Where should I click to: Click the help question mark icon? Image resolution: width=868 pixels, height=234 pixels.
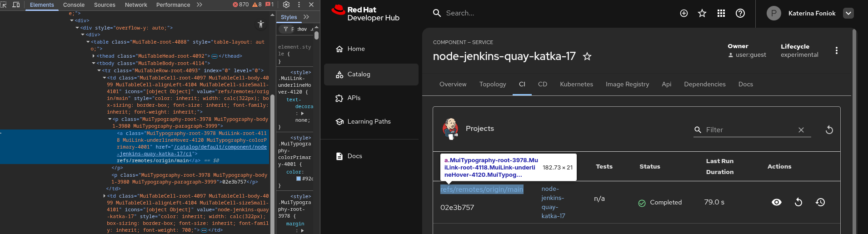click(740, 13)
